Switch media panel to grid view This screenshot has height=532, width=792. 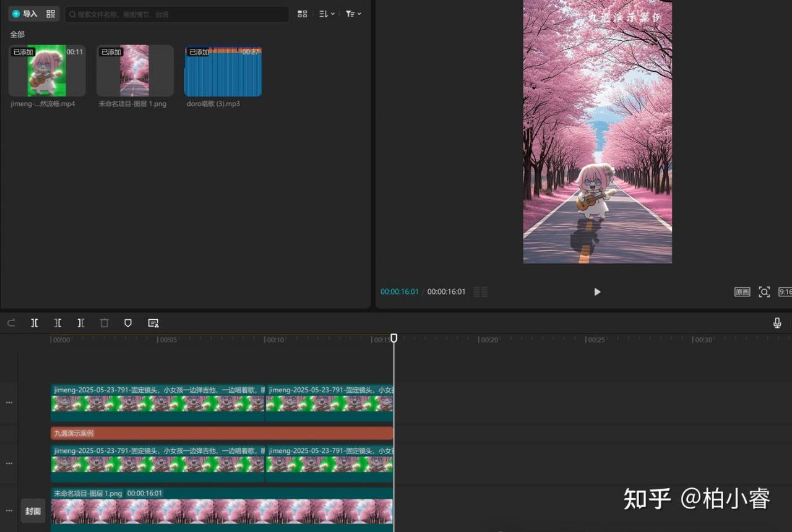click(x=302, y=14)
